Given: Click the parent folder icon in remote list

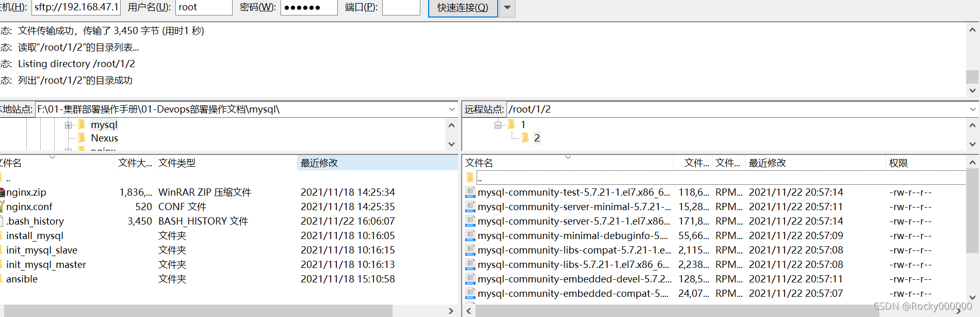Looking at the screenshot, I should click(470, 178).
